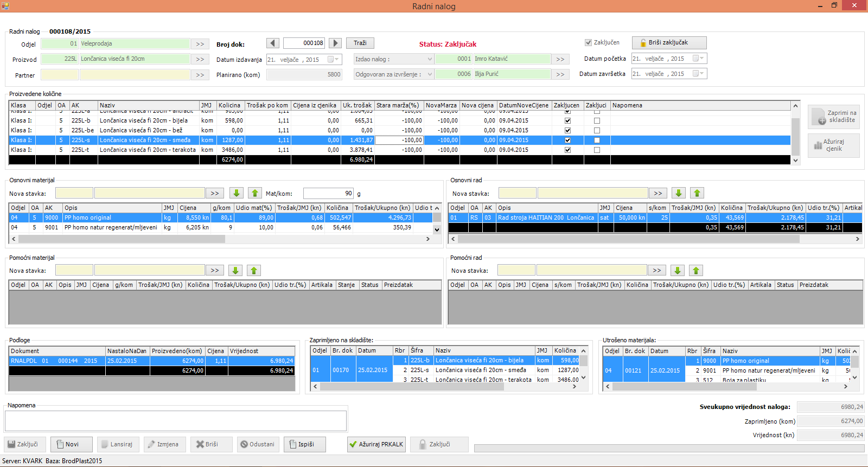
Task: Click Ažuriraj PRKALK button
Action: (376, 444)
